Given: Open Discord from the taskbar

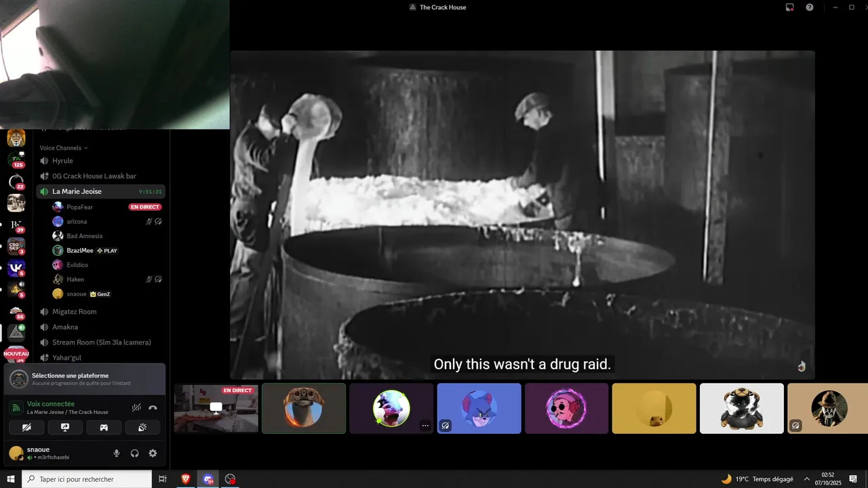Looking at the screenshot, I should click(208, 479).
